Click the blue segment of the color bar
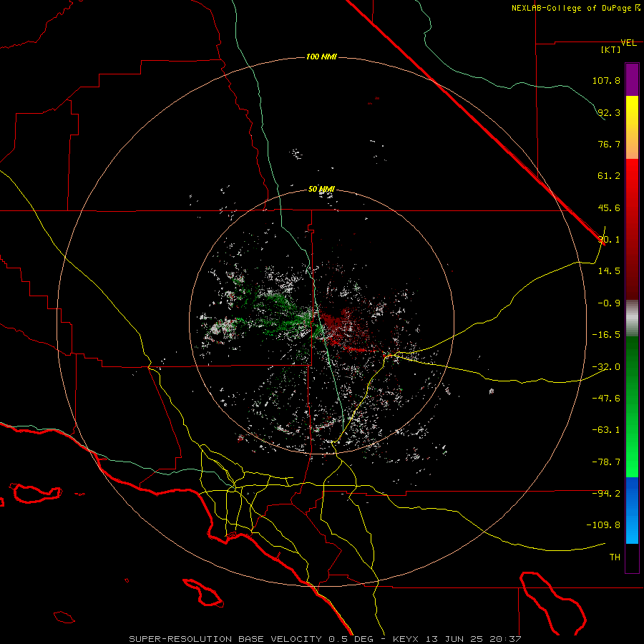644x644 pixels. (632, 510)
